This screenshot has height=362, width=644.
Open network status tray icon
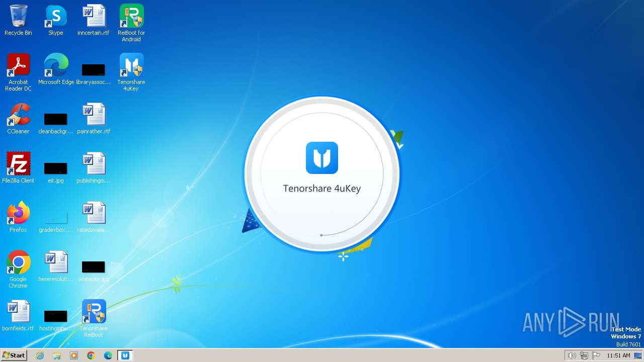[x=584, y=355]
